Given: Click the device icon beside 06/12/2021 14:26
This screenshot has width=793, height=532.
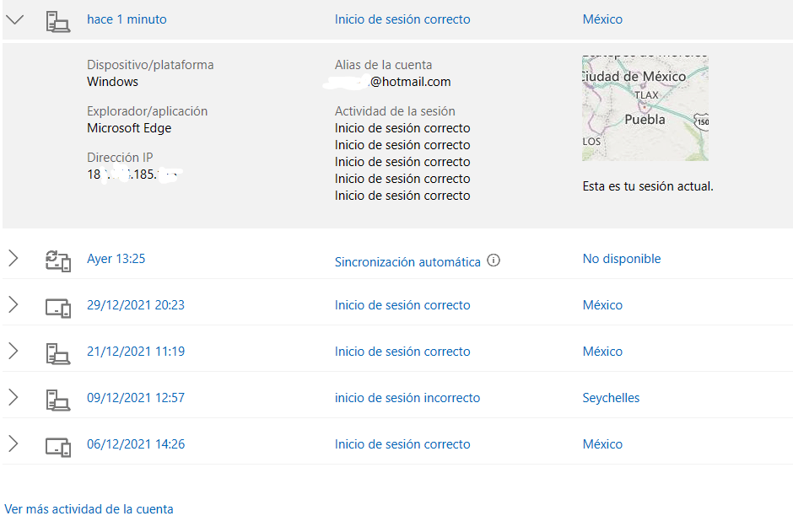Looking at the screenshot, I should [58, 447].
